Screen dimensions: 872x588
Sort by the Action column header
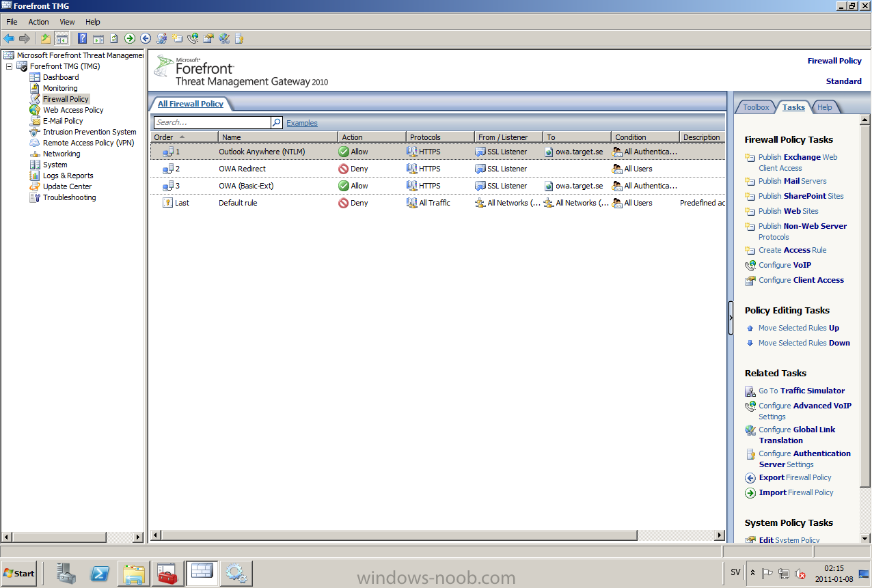pos(372,137)
